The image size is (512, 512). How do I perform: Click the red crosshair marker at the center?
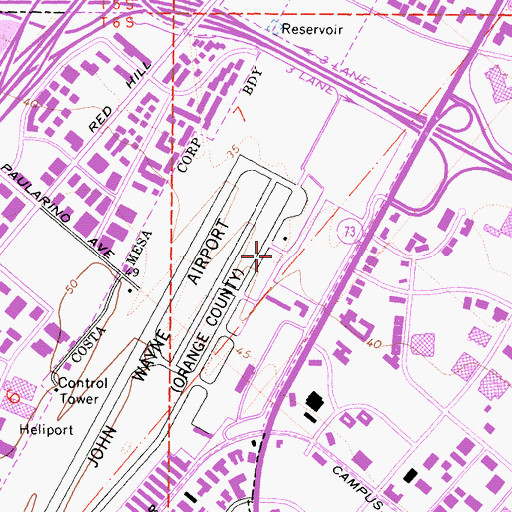pyautogui.click(x=256, y=256)
